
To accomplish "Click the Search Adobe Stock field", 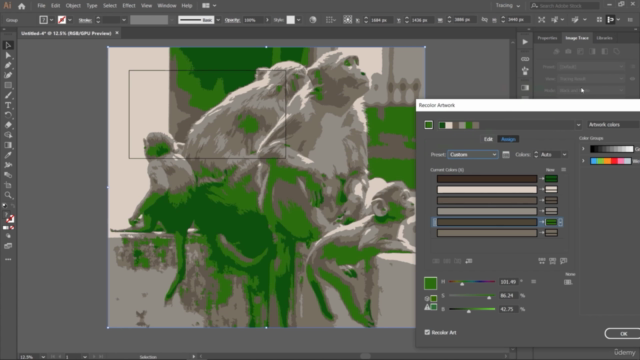I will pos(564,6).
